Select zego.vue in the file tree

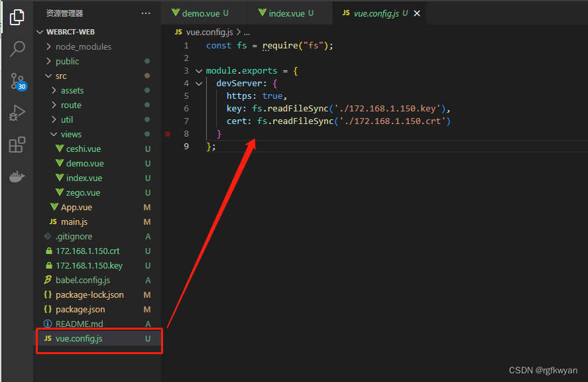click(83, 192)
